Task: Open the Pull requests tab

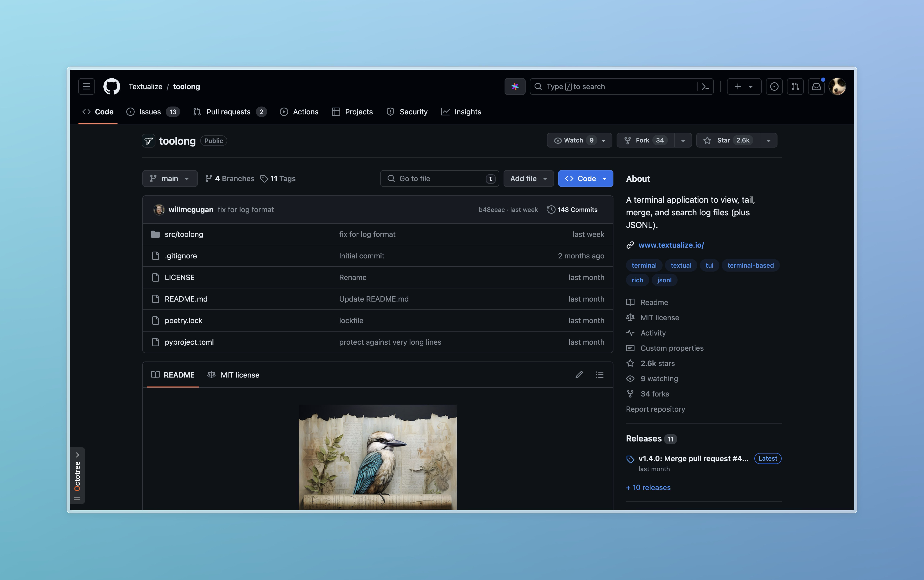Action: tap(230, 112)
